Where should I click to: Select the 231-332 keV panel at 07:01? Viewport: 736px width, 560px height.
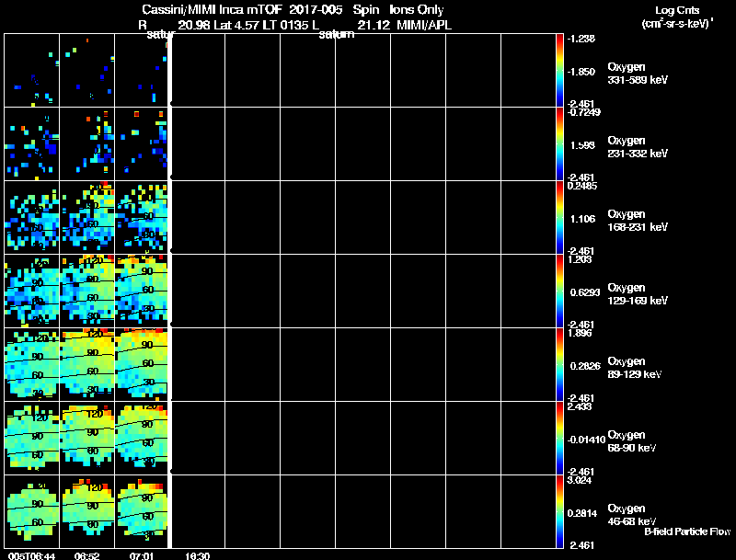[142, 144]
